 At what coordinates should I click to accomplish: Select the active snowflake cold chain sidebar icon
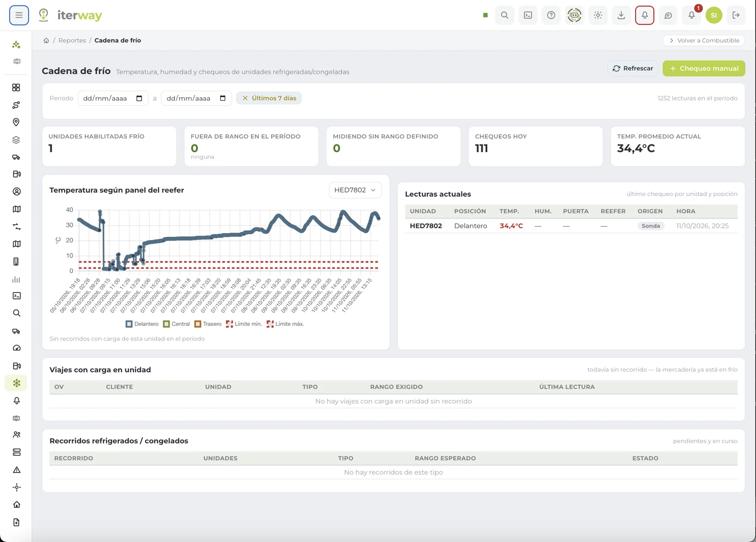coord(17,383)
